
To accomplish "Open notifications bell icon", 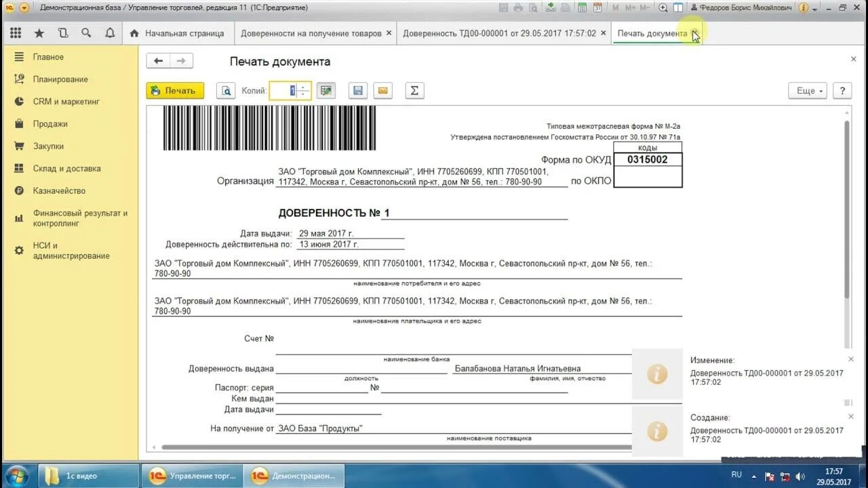I will coord(110,33).
